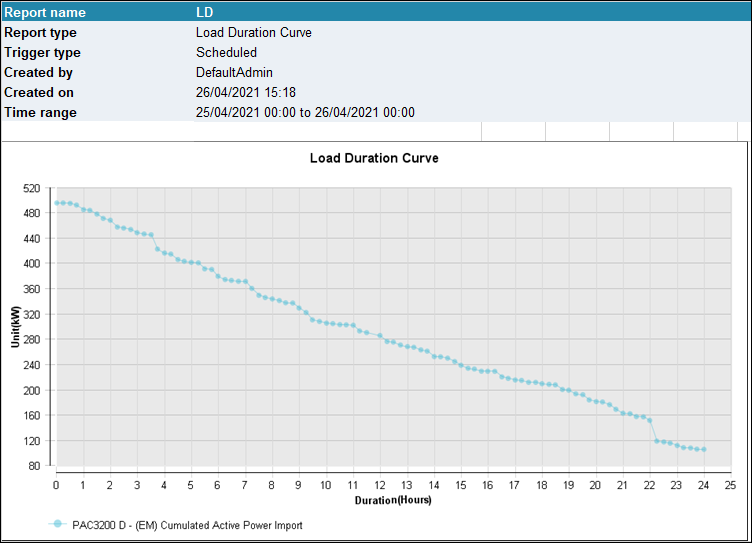This screenshot has width=752, height=543.
Task: Click the chart title Load Duration Curve
Action: coord(374,158)
